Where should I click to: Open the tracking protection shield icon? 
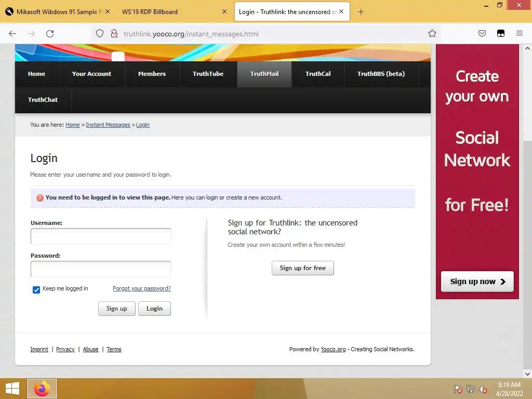[99, 34]
